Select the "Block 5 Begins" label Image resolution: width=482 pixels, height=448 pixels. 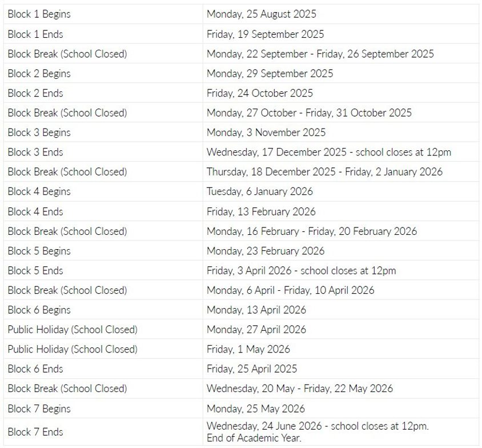[39, 251]
